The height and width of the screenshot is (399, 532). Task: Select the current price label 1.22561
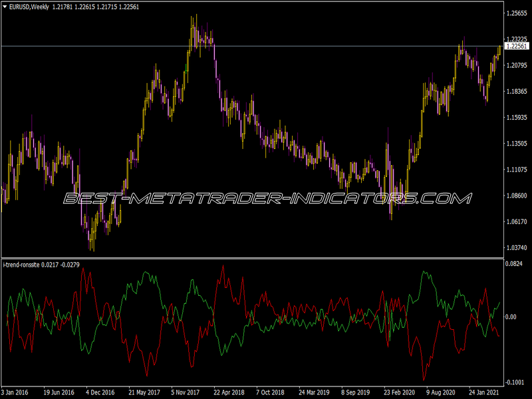(x=517, y=46)
